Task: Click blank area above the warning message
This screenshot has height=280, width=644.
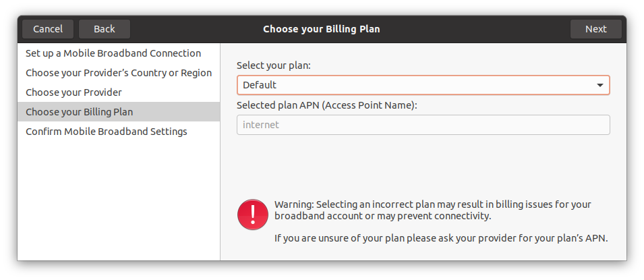Action: click(423, 165)
